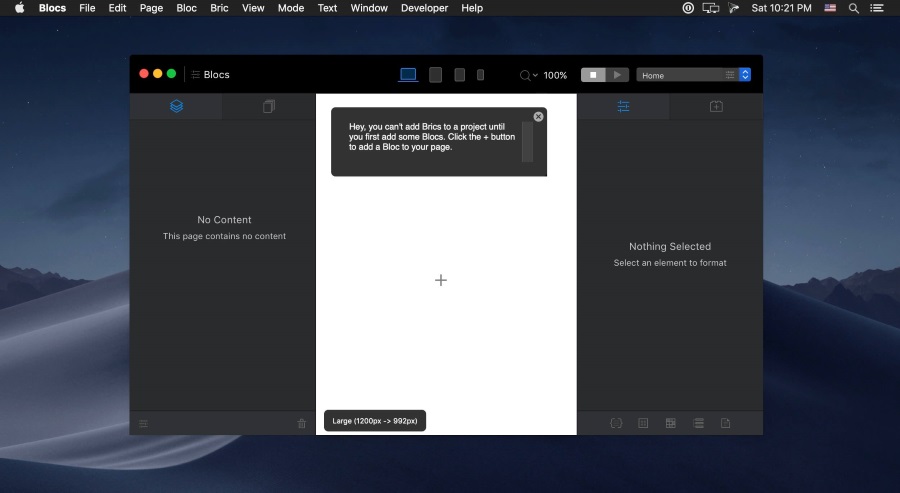Image resolution: width=900 pixels, height=493 pixels.
Task: Open the add-to-library tab in right sidebar
Action: 716,106
